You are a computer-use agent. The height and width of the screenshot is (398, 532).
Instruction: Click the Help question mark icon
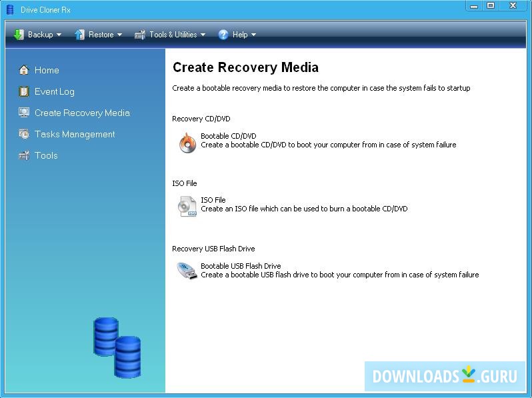pyautogui.click(x=223, y=35)
